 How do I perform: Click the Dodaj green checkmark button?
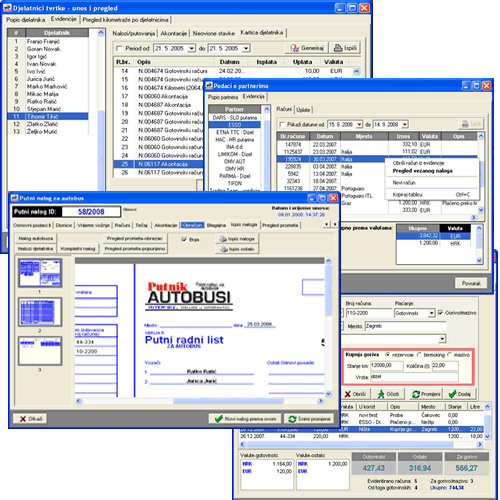click(x=460, y=394)
